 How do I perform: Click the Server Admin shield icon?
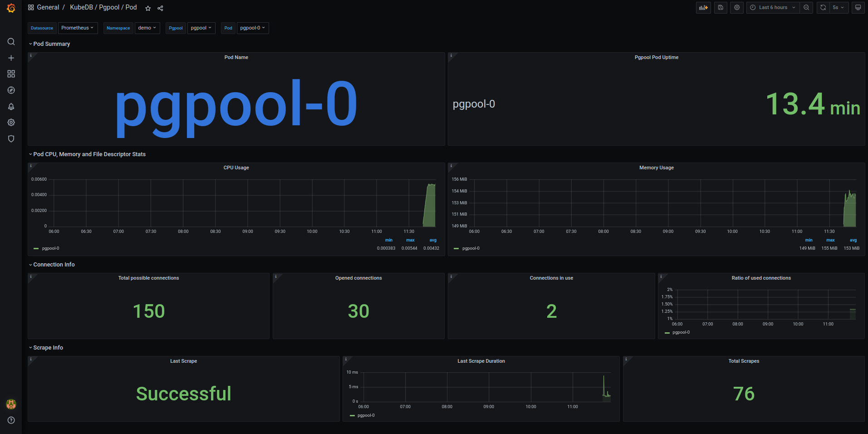pos(11,138)
